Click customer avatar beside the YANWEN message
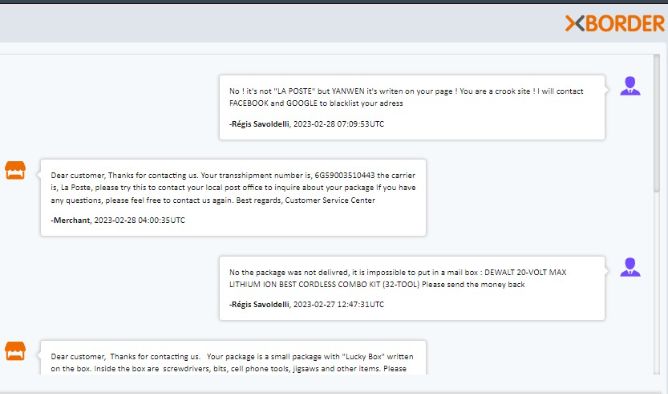This screenshot has height=394, width=668. point(630,86)
